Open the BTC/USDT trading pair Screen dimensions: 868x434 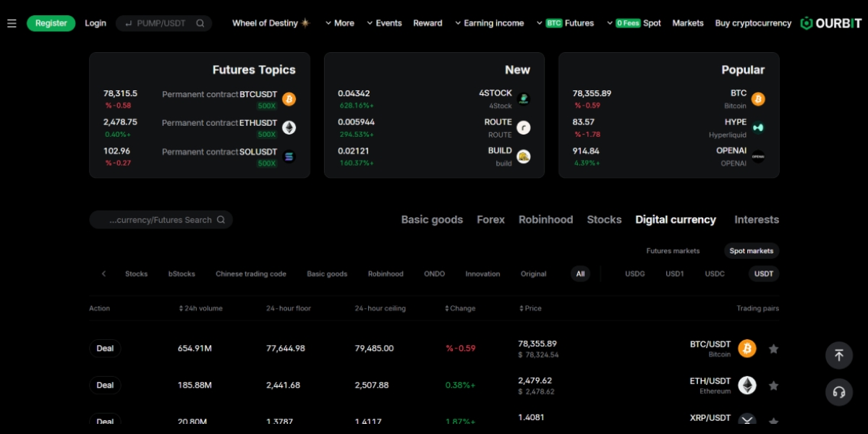(x=710, y=349)
